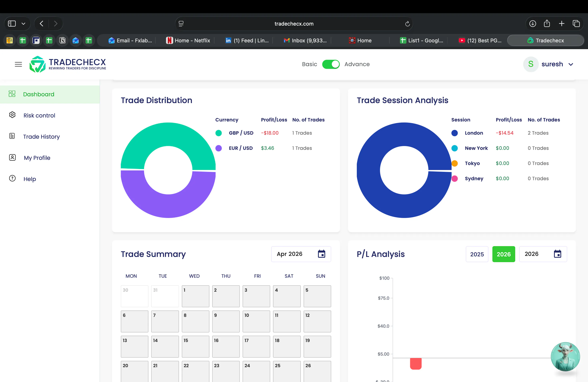Screen dimensions: 588x382
Task: Expand the Safari tab group chevron
Action: [x=23, y=24]
